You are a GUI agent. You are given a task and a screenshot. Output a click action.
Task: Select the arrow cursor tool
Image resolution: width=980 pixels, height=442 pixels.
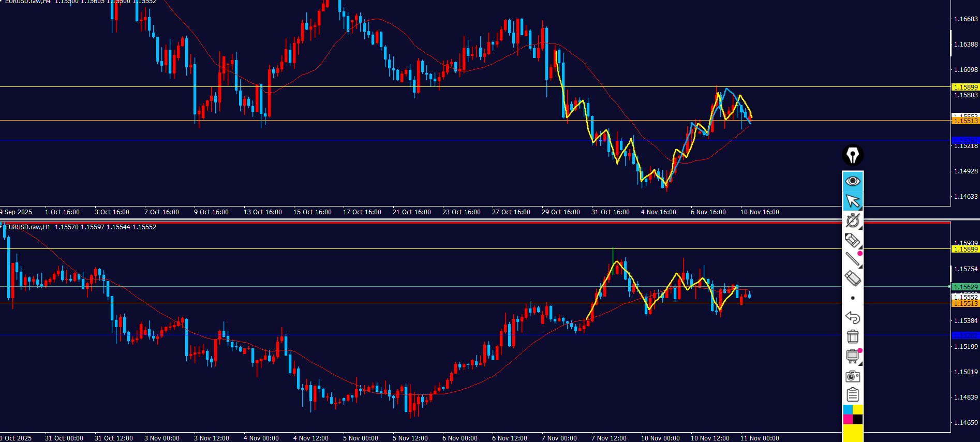pyautogui.click(x=852, y=200)
